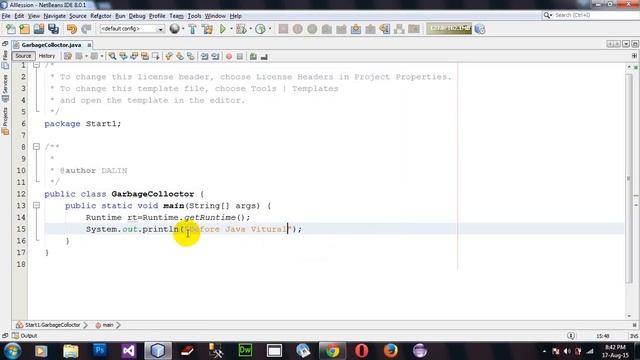Open the Run Project dropdown arrow
Screen dimensions: 640x360
click(231, 29)
